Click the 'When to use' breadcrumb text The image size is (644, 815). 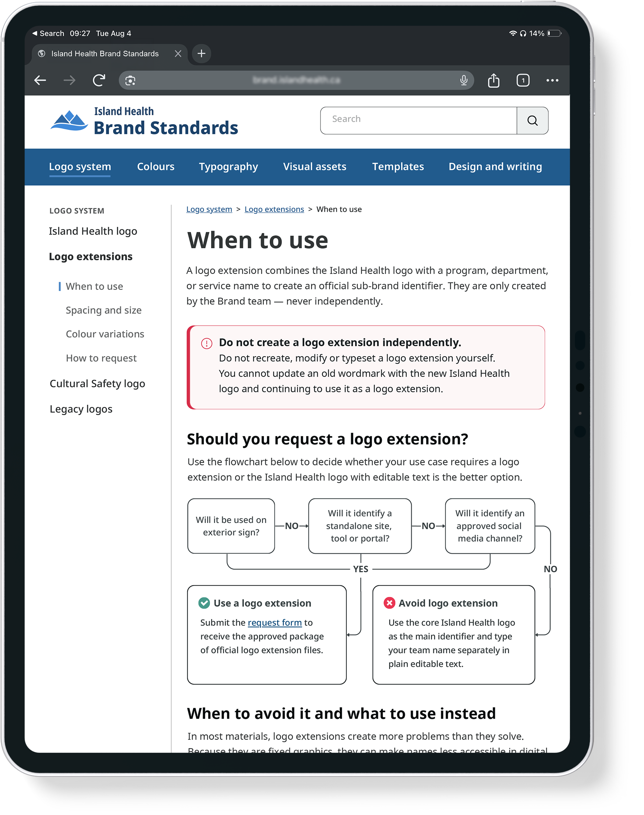click(339, 209)
